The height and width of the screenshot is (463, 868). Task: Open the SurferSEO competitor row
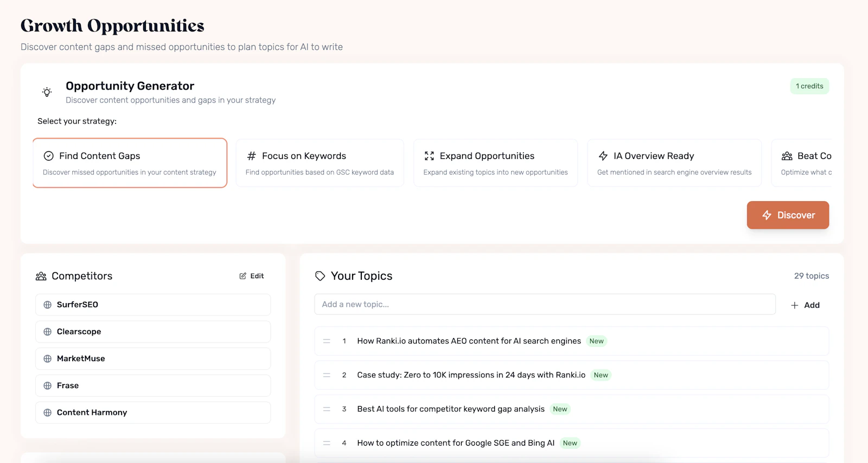point(153,305)
